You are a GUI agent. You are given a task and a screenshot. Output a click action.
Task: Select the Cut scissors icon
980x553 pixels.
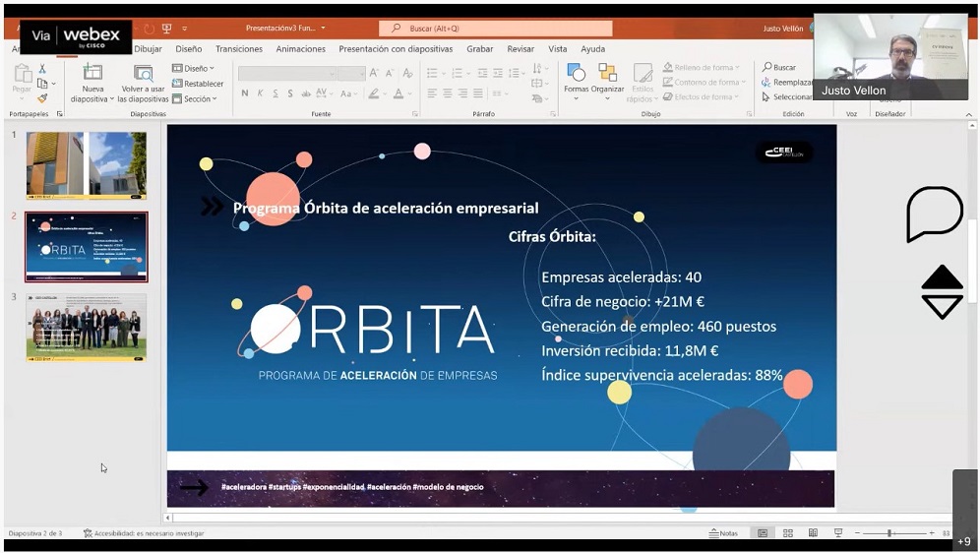point(42,69)
